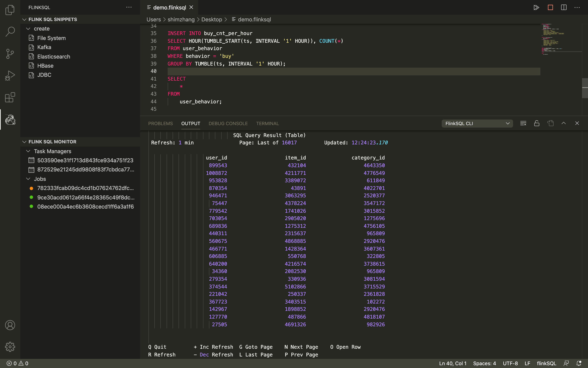
Task: Switch to the OUTPUT tab
Action: [x=191, y=123]
